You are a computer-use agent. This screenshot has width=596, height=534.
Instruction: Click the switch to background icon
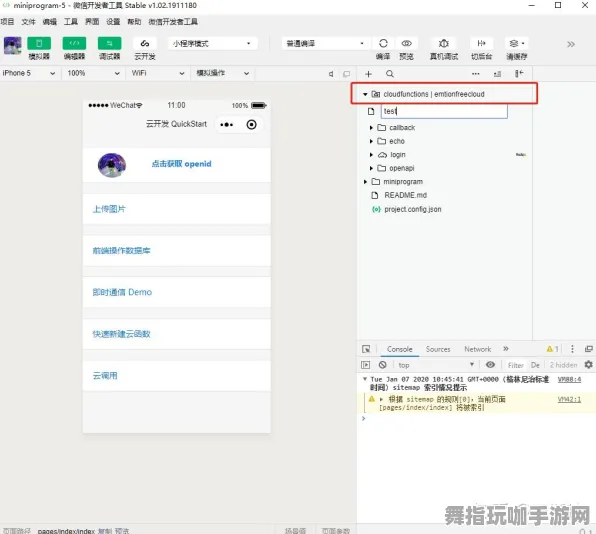coord(482,43)
